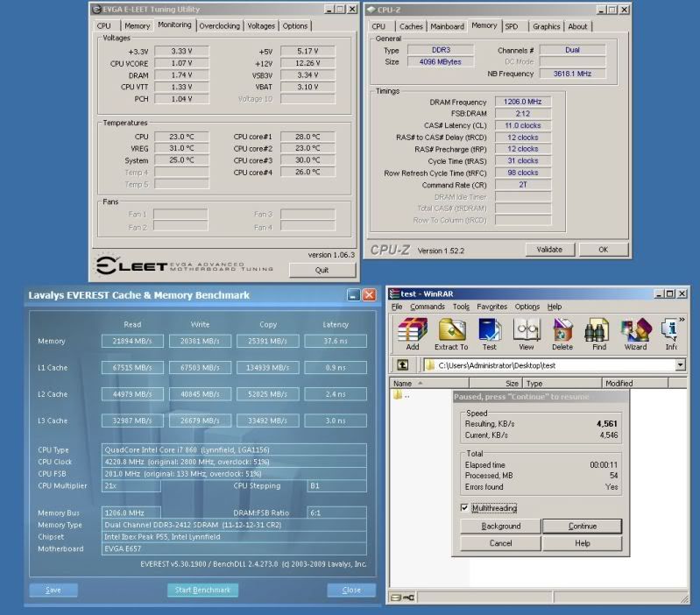Image resolution: width=700 pixels, height=615 pixels.
Task: Click the Extract To toolbar icon
Action: [x=451, y=334]
